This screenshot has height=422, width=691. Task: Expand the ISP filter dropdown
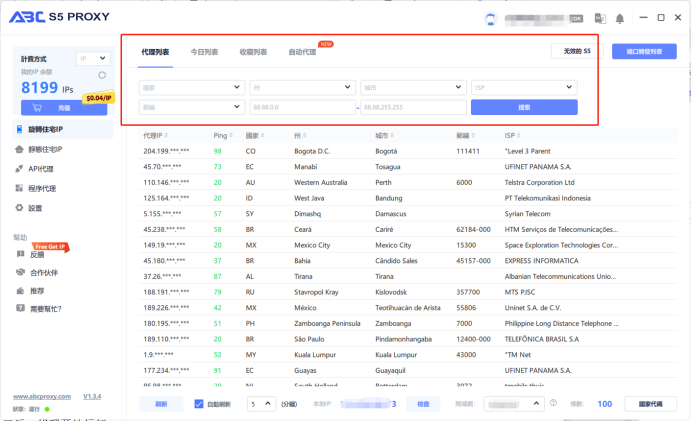(523, 88)
